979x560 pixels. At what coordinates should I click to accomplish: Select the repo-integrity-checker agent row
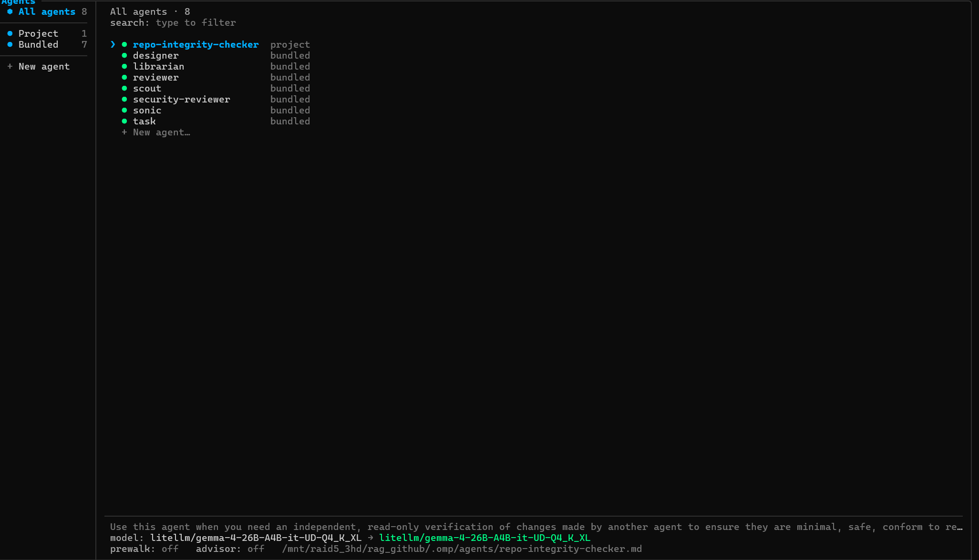(210, 44)
